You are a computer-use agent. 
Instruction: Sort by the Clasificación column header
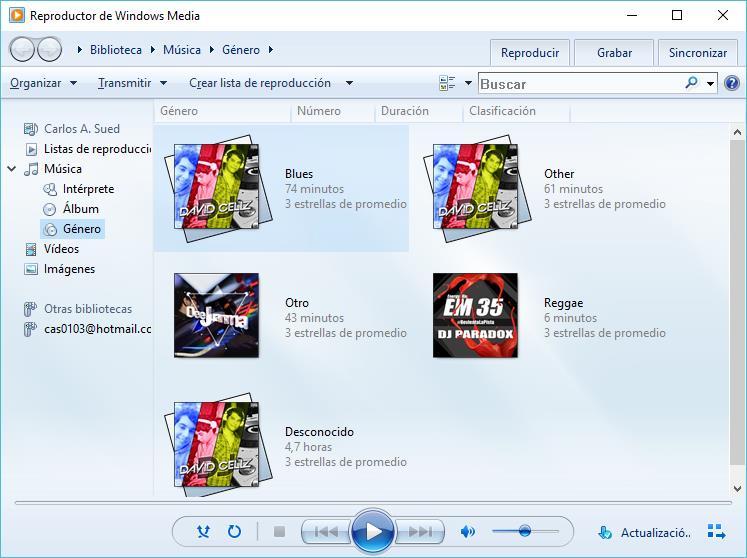pos(516,111)
